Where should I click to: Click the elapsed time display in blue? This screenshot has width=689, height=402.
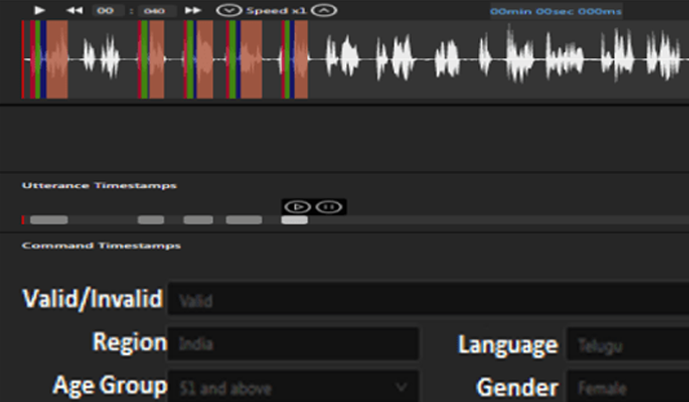coord(555,11)
